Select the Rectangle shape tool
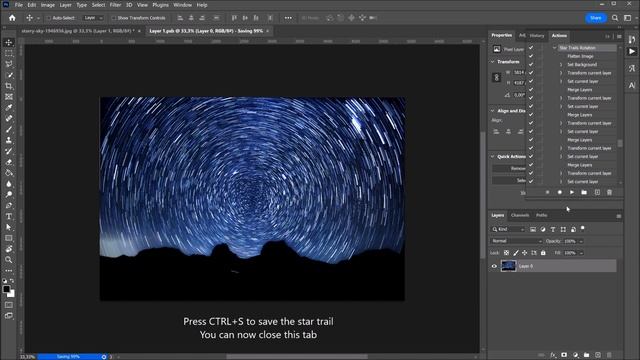The height and width of the screenshot is (360, 640). tap(9, 238)
